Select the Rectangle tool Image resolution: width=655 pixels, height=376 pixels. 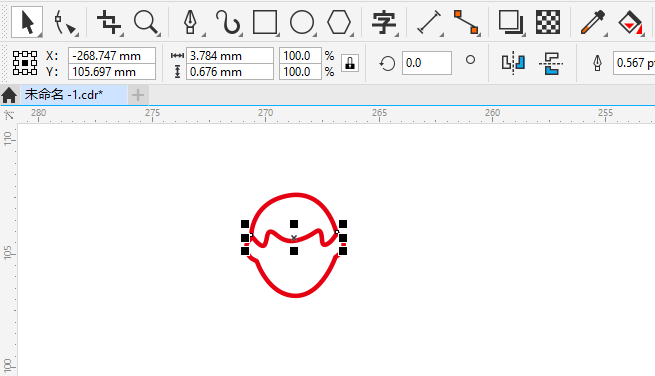click(265, 23)
